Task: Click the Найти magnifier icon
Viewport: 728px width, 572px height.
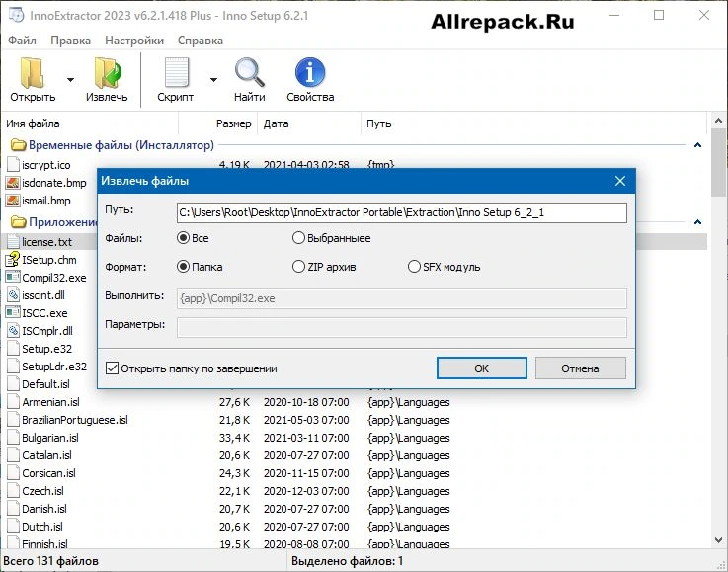Action: [x=250, y=72]
